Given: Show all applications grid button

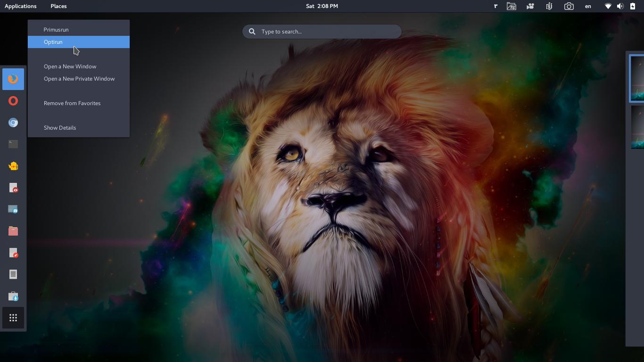Looking at the screenshot, I should 13,318.
